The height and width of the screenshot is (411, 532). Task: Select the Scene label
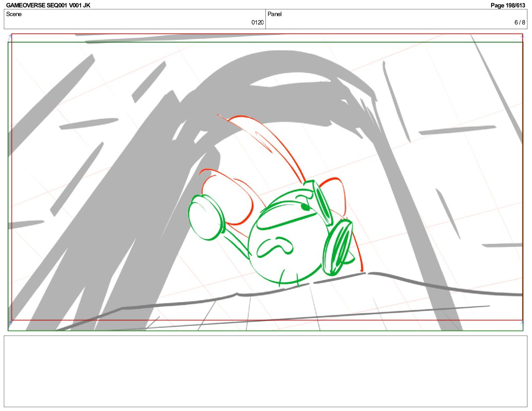(x=14, y=14)
